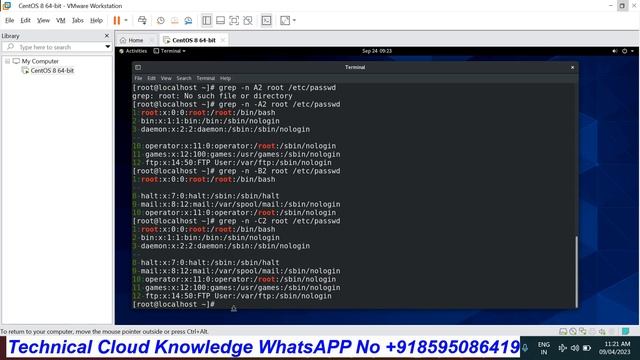Click the GNOME volume icon in top bar
Screen dimensions: 640x360
[x=615, y=51]
